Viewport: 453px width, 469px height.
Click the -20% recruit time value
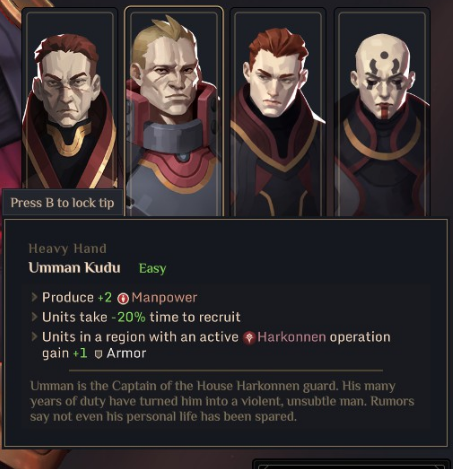128,317
